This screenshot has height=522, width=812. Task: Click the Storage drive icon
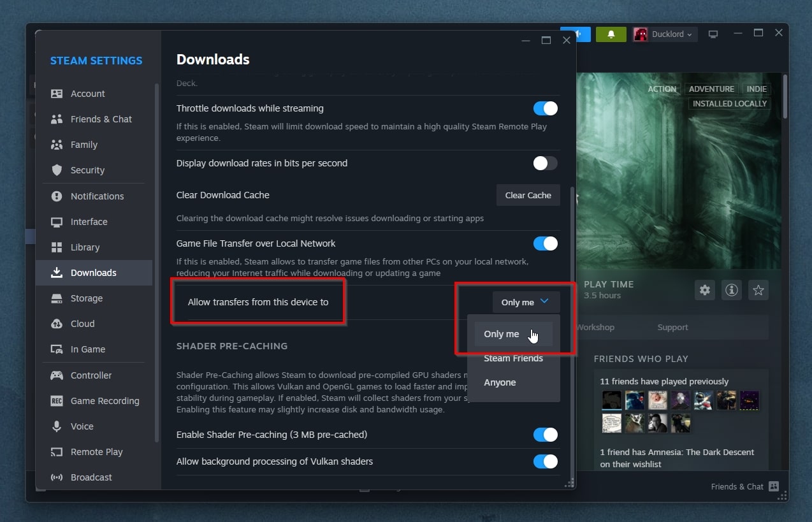pyautogui.click(x=57, y=298)
